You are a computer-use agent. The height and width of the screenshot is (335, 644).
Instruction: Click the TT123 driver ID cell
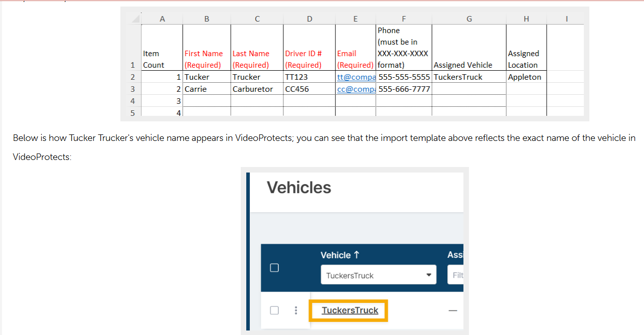pyautogui.click(x=309, y=77)
